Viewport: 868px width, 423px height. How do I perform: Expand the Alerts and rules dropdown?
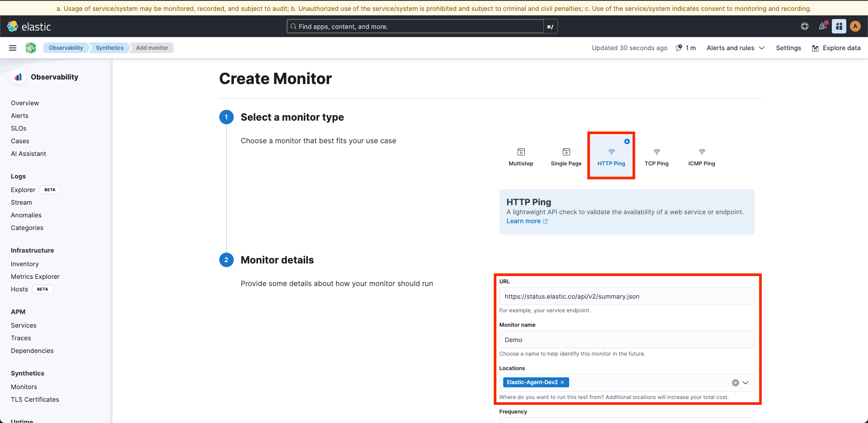pyautogui.click(x=736, y=48)
